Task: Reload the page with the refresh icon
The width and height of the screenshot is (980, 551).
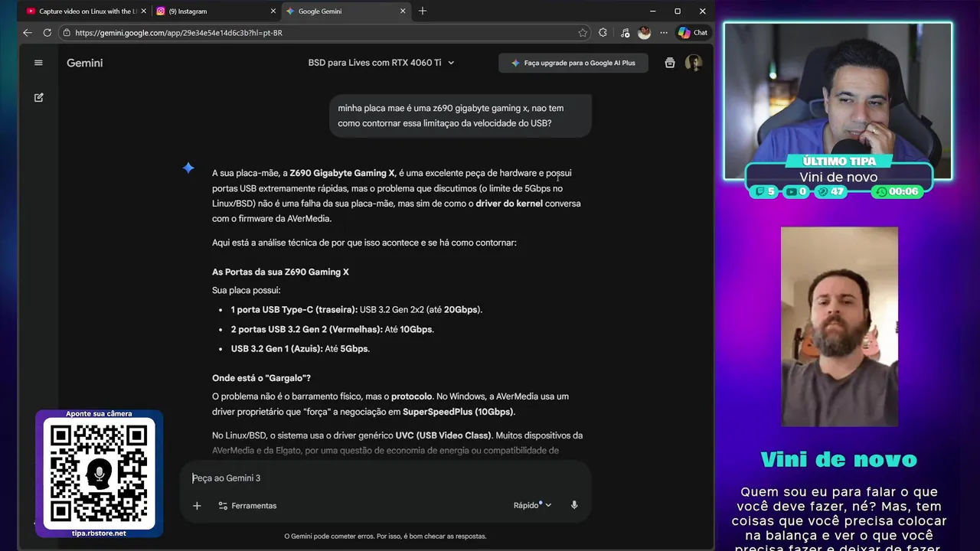Action: (47, 33)
